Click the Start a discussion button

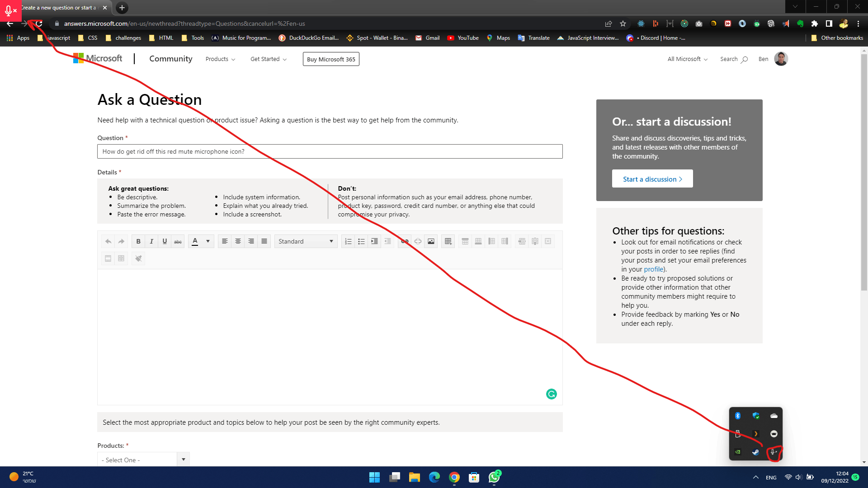pos(652,179)
